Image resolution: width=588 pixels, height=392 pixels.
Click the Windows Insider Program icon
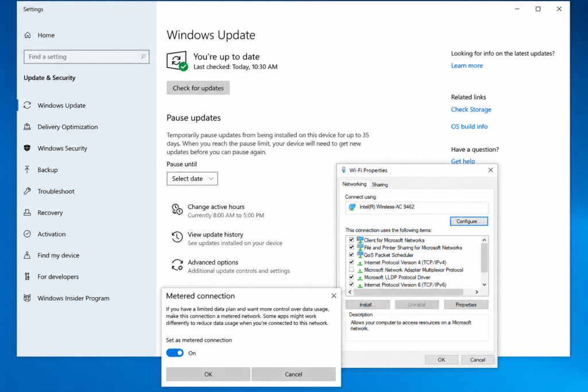click(28, 298)
